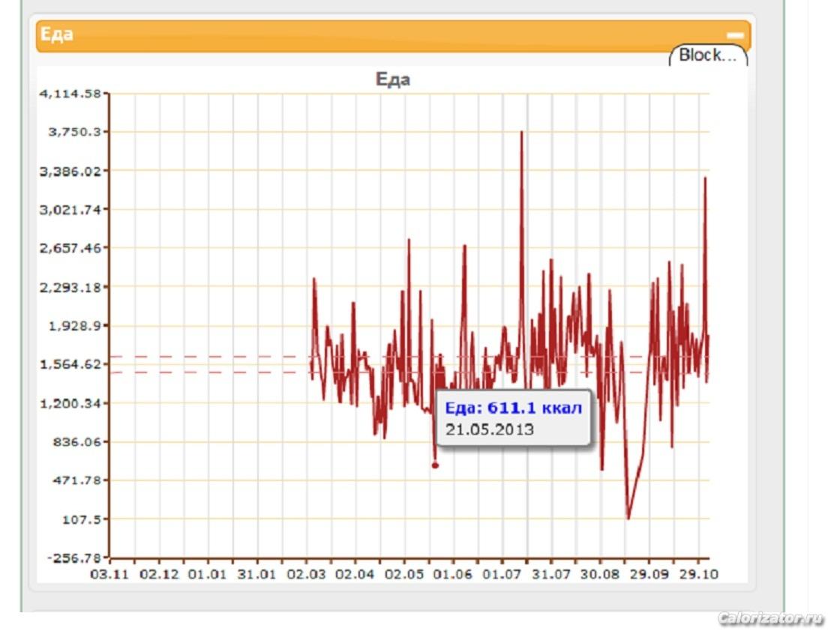Viewport: 840px width, 634px height.
Task: Click the orange Еда panel header title
Action: pos(57,35)
